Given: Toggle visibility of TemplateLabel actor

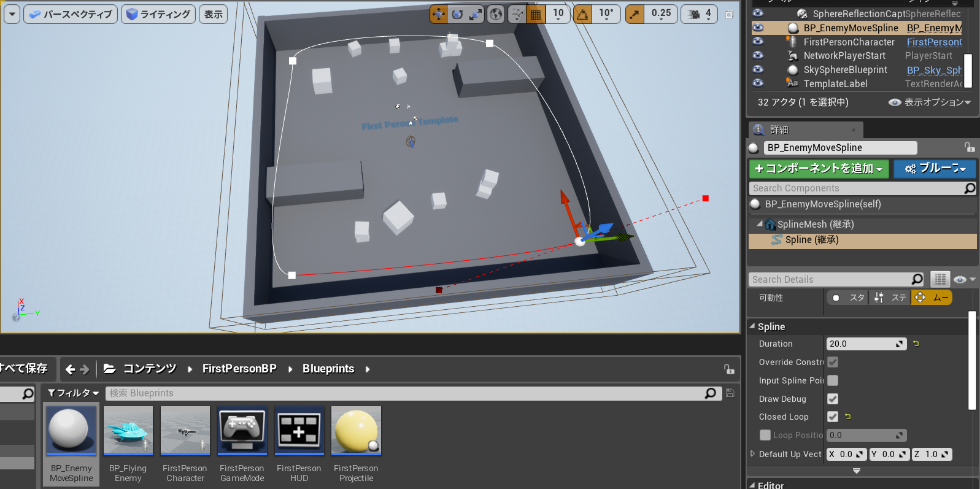Looking at the screenshot, I should 758,83.
